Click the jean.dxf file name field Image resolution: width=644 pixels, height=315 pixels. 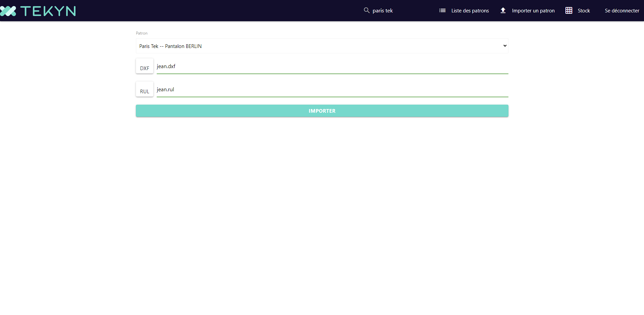pyautogui.click(x=332, y=66)
